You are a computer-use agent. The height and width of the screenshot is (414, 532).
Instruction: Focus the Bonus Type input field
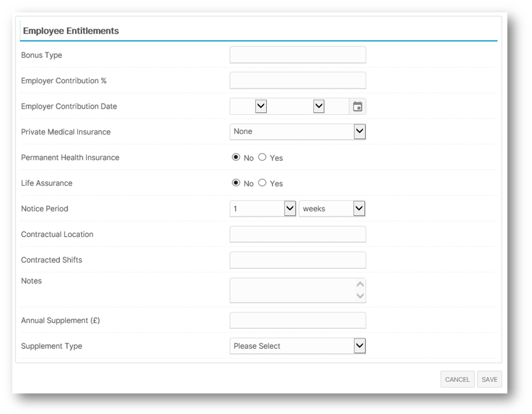[297, 55]
